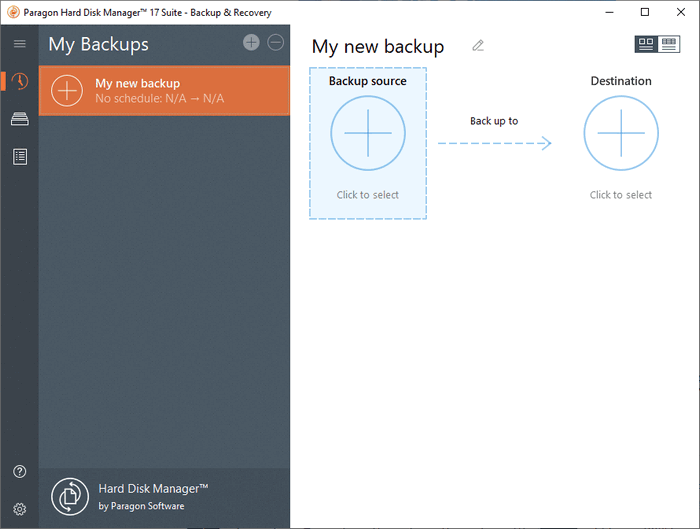The image size is (700, 529).
Task: Click the 'Destination' label
Action: pos(621,81)
